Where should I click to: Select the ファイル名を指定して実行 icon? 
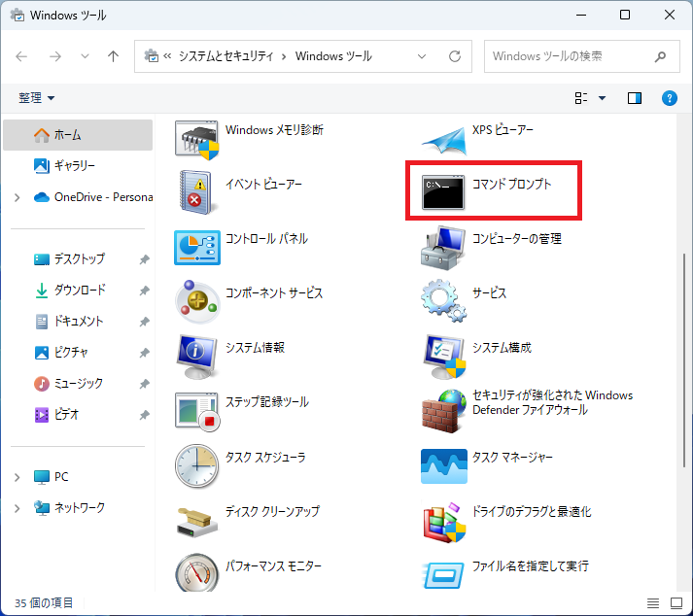tap(444, 575)
